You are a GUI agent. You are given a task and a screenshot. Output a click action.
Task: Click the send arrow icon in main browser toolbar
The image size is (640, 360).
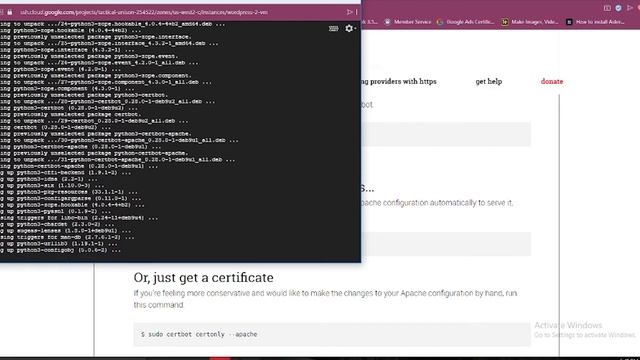point(630,8)
